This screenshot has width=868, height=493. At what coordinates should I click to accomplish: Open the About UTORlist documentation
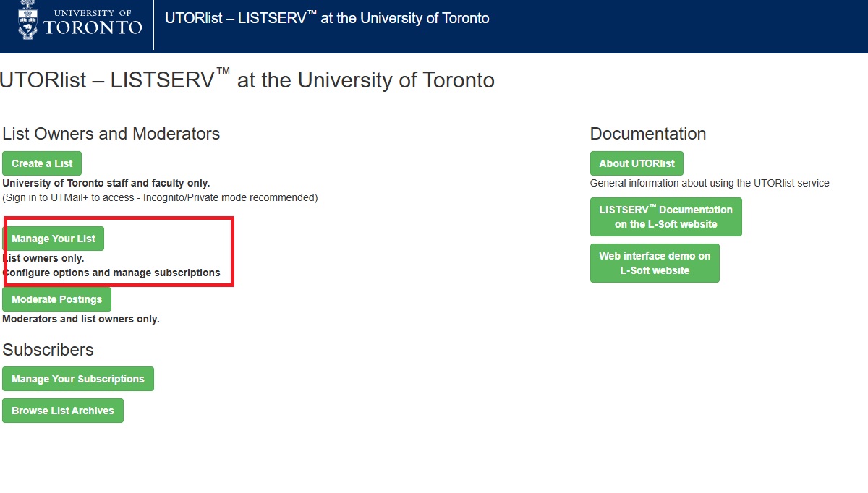pyautogui.click(x=637, y=163)
